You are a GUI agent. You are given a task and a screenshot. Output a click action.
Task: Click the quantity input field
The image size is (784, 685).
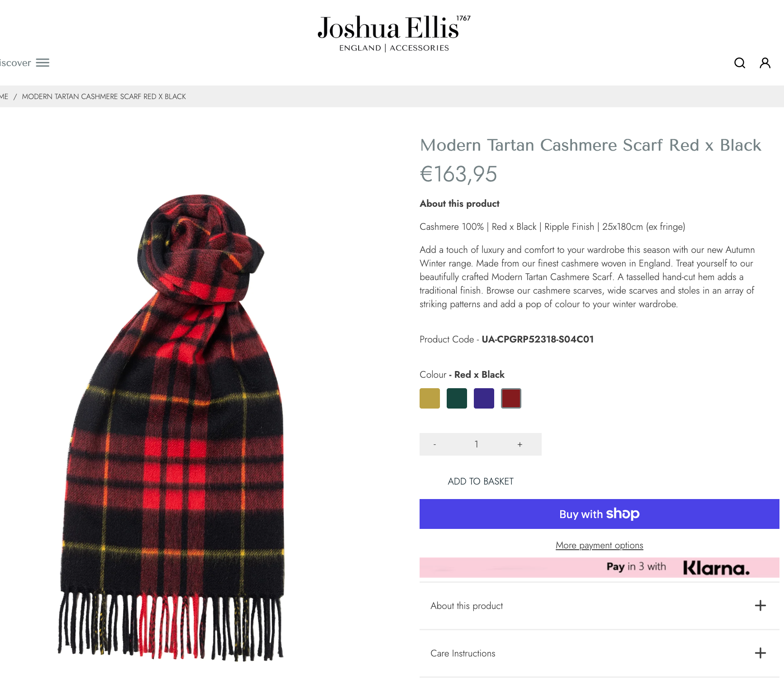[476, 444]
